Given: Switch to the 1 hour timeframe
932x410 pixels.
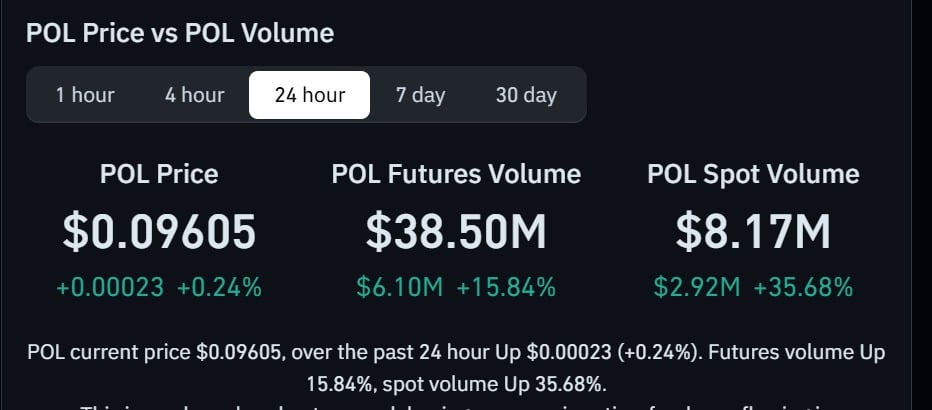Looking at the screenshot, I should 85,95.
